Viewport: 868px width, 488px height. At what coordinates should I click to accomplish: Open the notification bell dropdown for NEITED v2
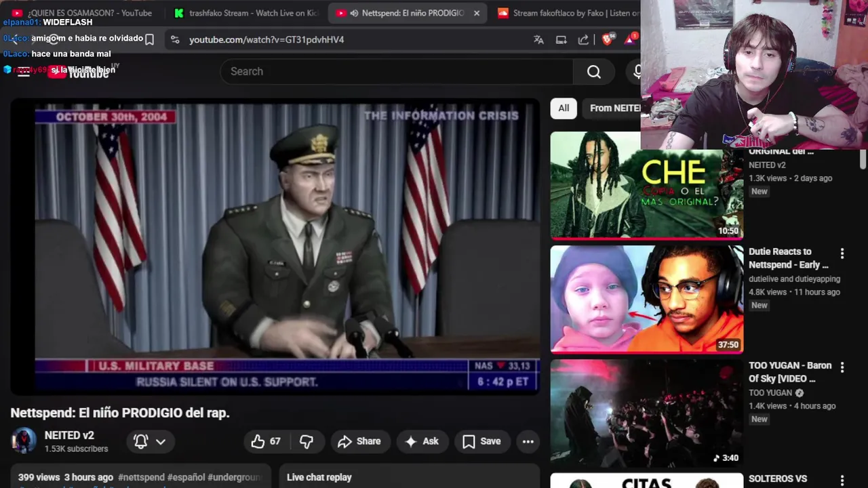(150, 441)
